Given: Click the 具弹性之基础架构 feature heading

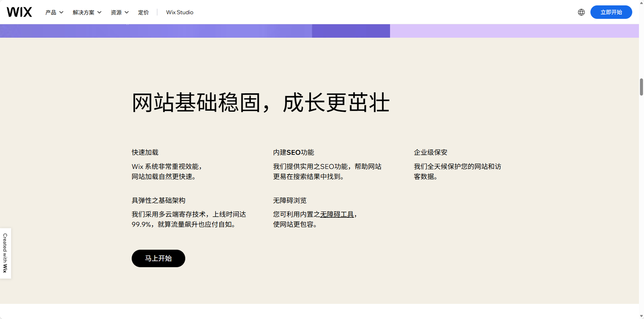Looking at the screenshot, I should (x=158, y=201).
